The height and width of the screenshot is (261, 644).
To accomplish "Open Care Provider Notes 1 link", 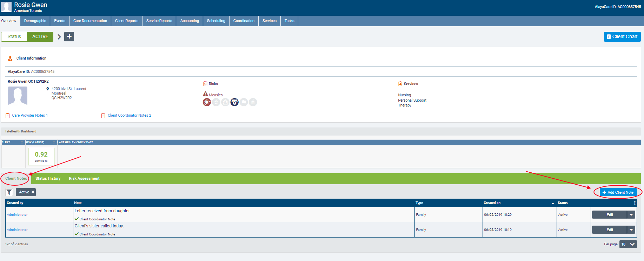I will coord(30,116).
